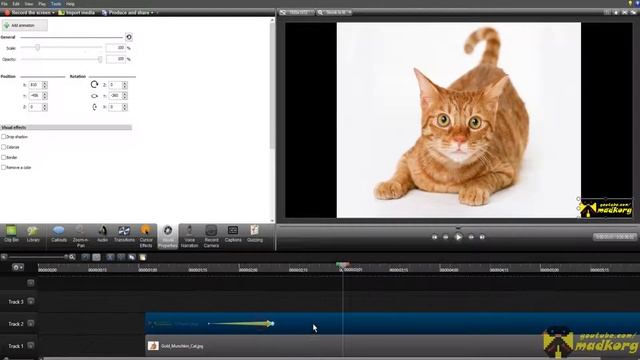This screenshot has width=640, height=360.
Task: Open the Tools menu
Action: point(56,4)
